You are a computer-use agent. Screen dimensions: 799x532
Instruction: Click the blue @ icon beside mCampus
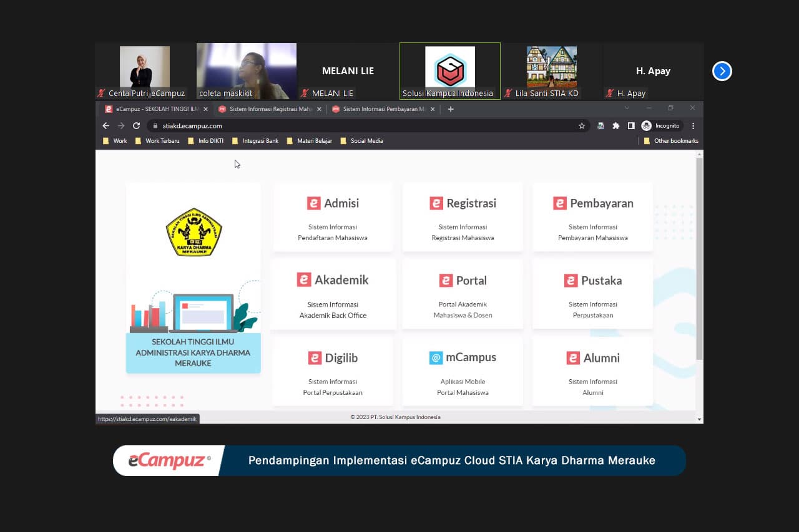pos(436,358)
